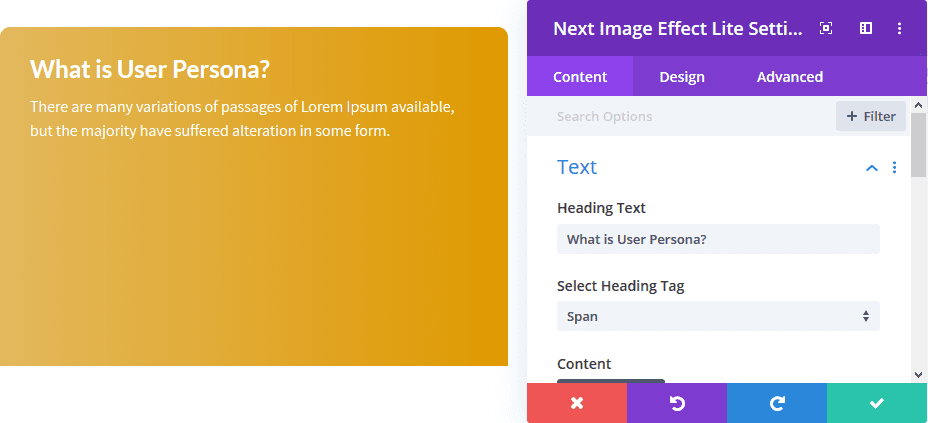Click the settings panel scrollbar down arrow

(919, 374)
